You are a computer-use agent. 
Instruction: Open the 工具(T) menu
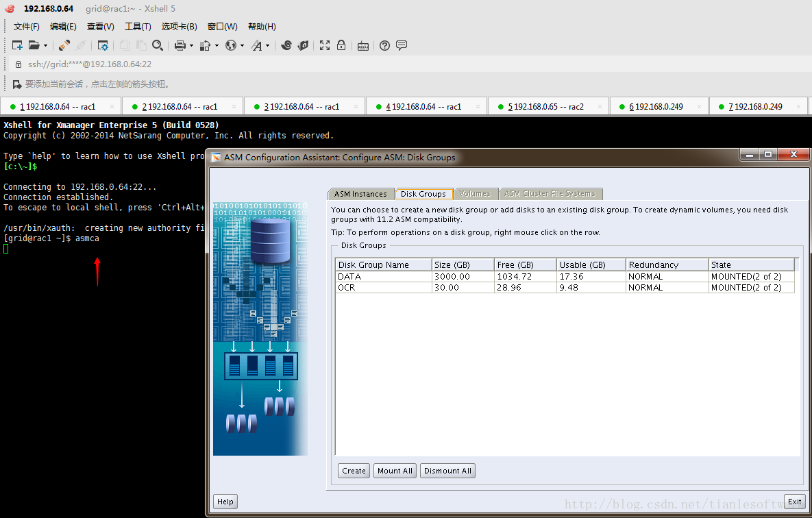click(138, 27)
